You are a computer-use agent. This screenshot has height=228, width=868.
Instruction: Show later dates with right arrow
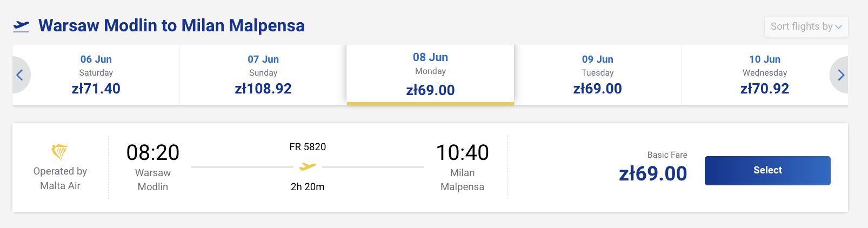tap(840, 75)
